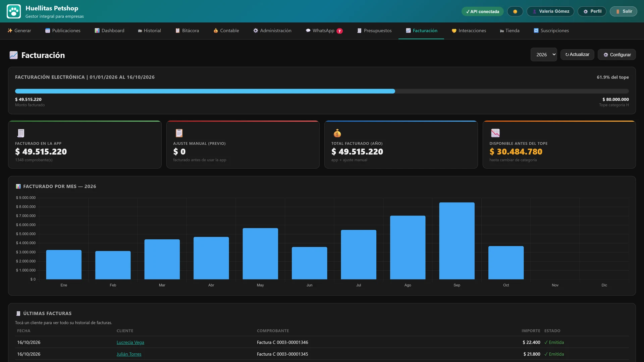Click the Salir door button
The width and height of the screenshot is (644, 362).
(623, 11)
